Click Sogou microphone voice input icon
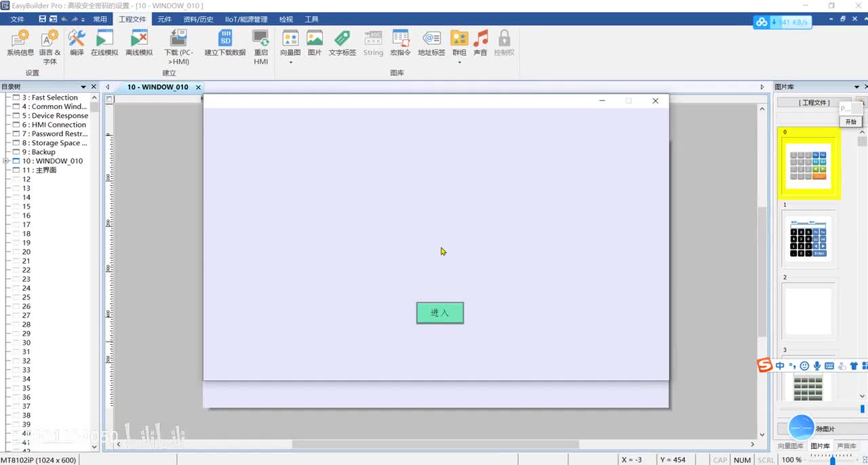Screen dimensions: 868x465 coord(817,366)
